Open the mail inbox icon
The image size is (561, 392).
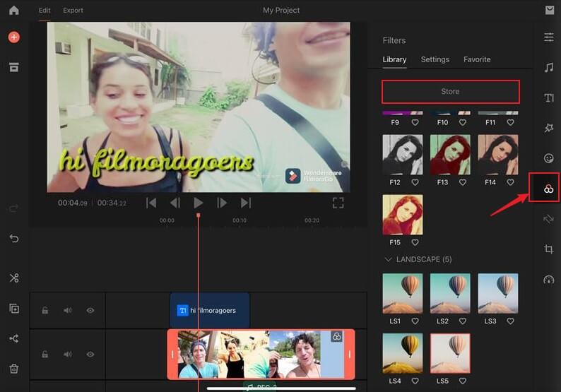click(550, 10)
